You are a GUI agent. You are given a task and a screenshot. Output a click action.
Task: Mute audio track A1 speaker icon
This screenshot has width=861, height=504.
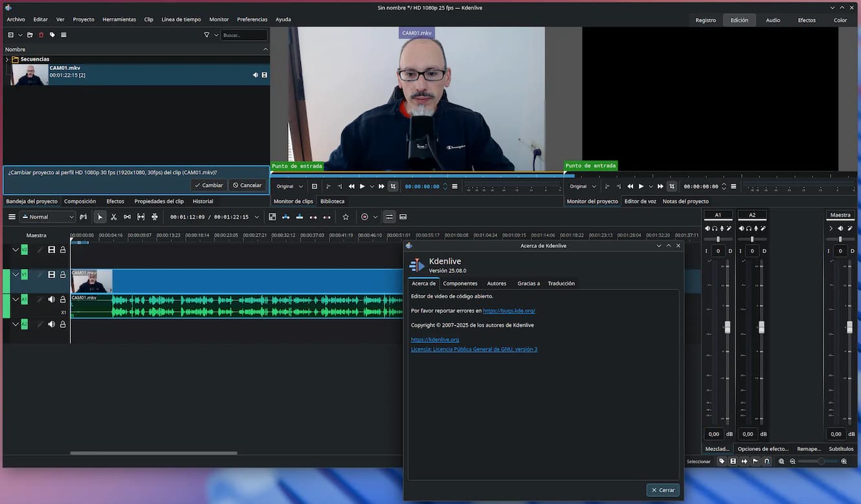[x=51, y=300]
